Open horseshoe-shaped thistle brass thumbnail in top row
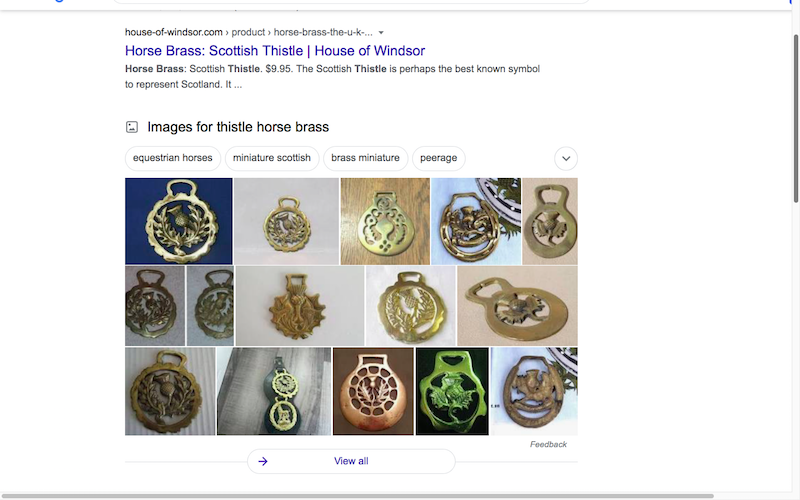Image resolution: width=800 pixels, height=500 pixels. coord(476,221)
